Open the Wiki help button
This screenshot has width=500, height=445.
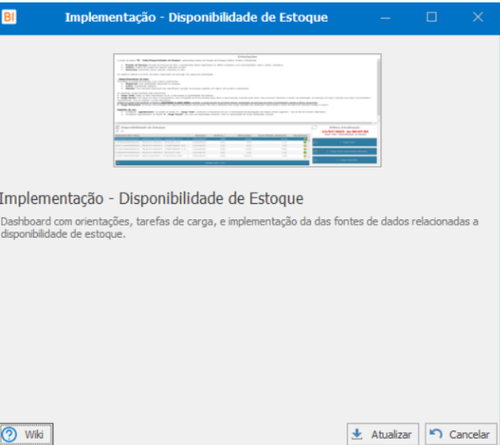tap(26, 434)
